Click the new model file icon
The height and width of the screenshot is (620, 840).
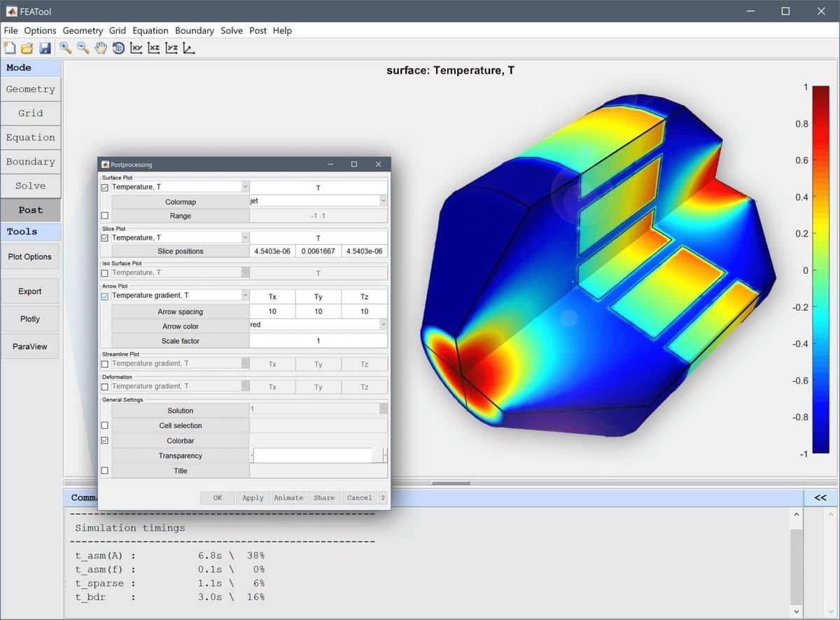coord(10,48)
